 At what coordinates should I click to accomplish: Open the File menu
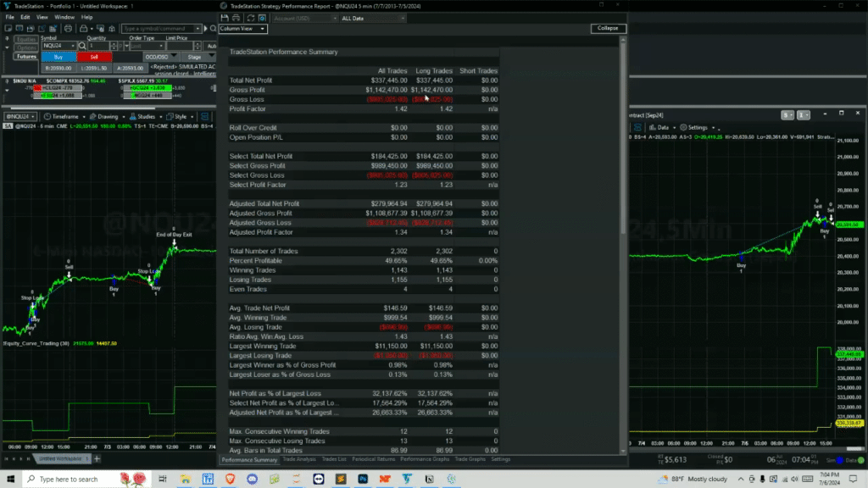pyautogui.click(x=10, y=17)
